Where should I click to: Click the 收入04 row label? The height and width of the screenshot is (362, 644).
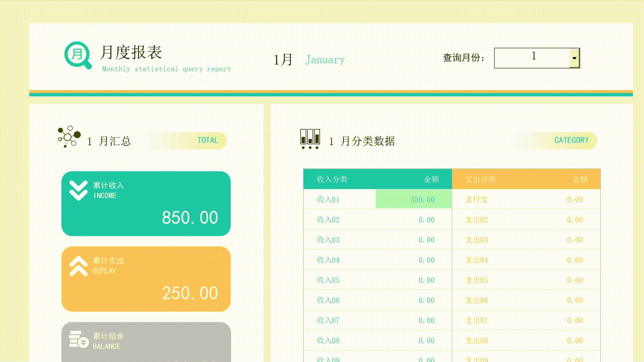[328, 260]
